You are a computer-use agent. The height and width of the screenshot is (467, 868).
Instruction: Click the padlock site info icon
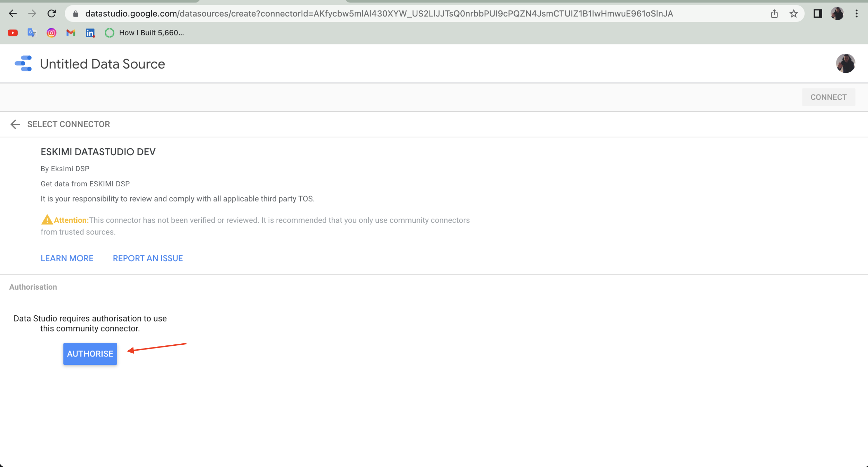coord(76,14)
